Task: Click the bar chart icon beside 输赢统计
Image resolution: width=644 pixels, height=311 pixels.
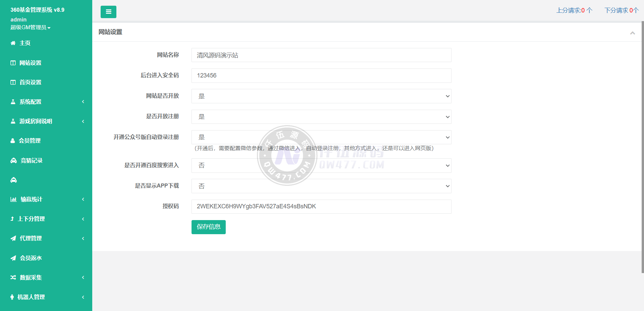Action: coord(13,199)
